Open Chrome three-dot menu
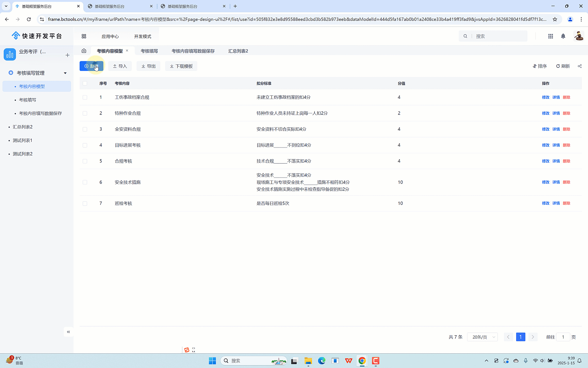588x368 pixels. (x=581, y=19)
